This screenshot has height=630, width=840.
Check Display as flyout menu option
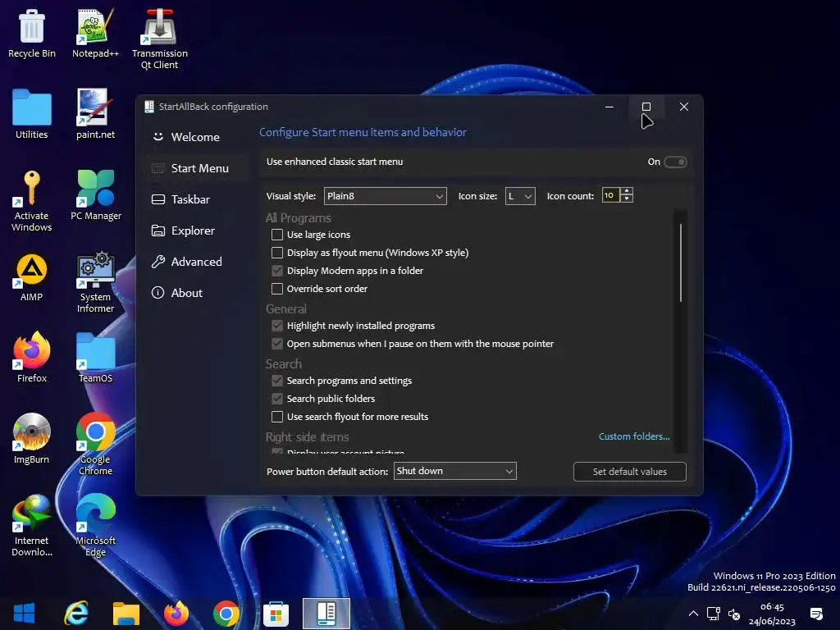277,253
